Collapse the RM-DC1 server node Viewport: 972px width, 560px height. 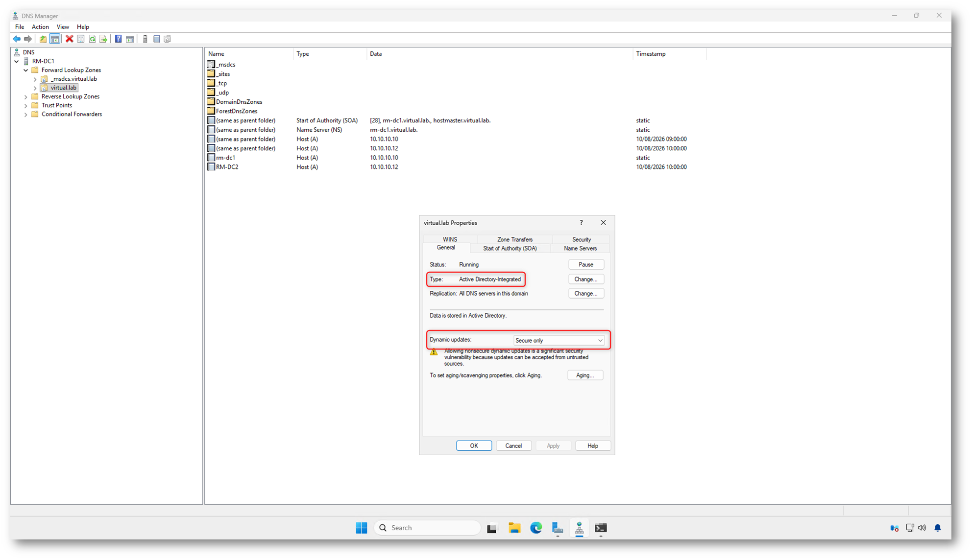tap(17, 62)
